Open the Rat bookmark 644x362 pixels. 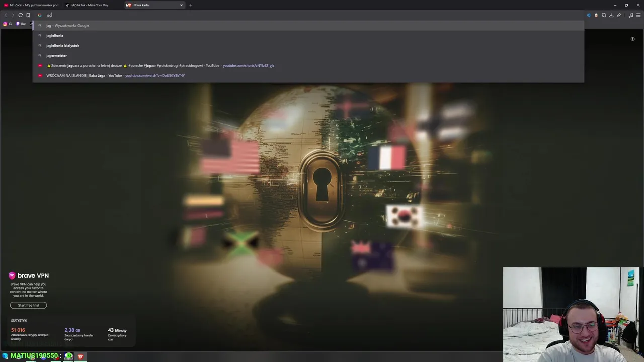(x=21, y=24)
